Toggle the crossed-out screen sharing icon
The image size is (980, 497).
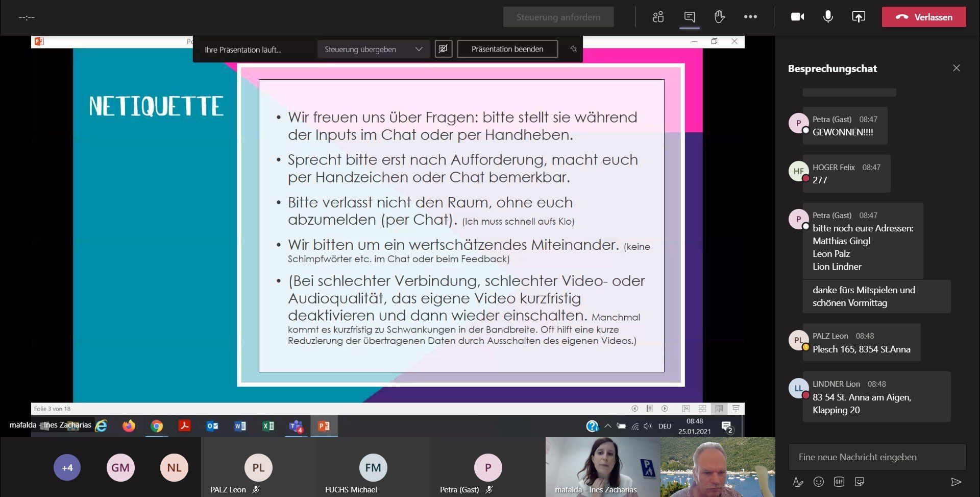click(443, 49)
